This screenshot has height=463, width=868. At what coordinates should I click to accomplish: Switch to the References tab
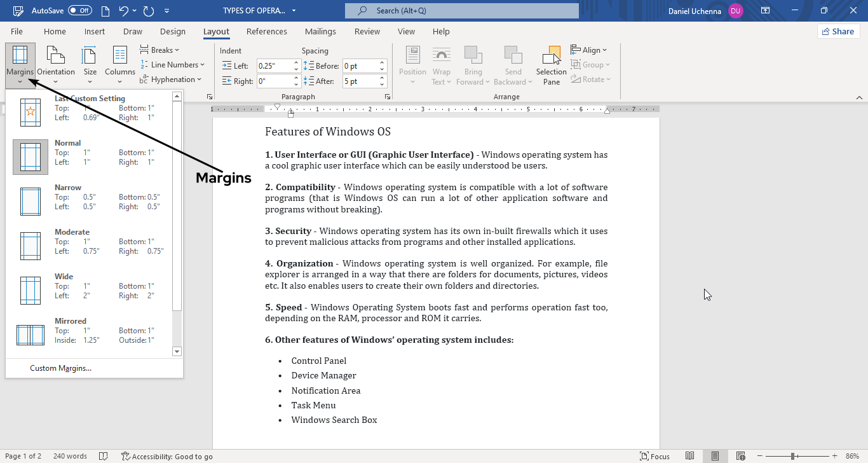266,32
